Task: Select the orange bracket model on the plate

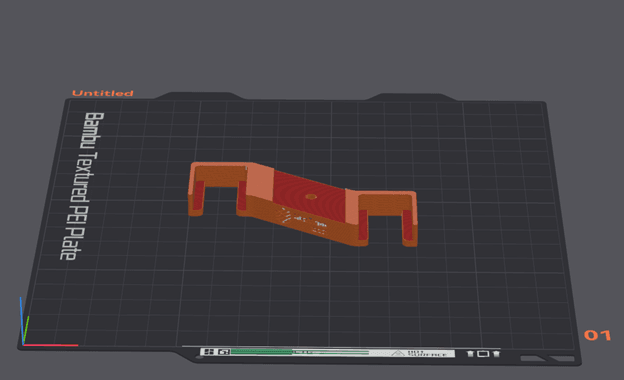Action: [302, 204]
